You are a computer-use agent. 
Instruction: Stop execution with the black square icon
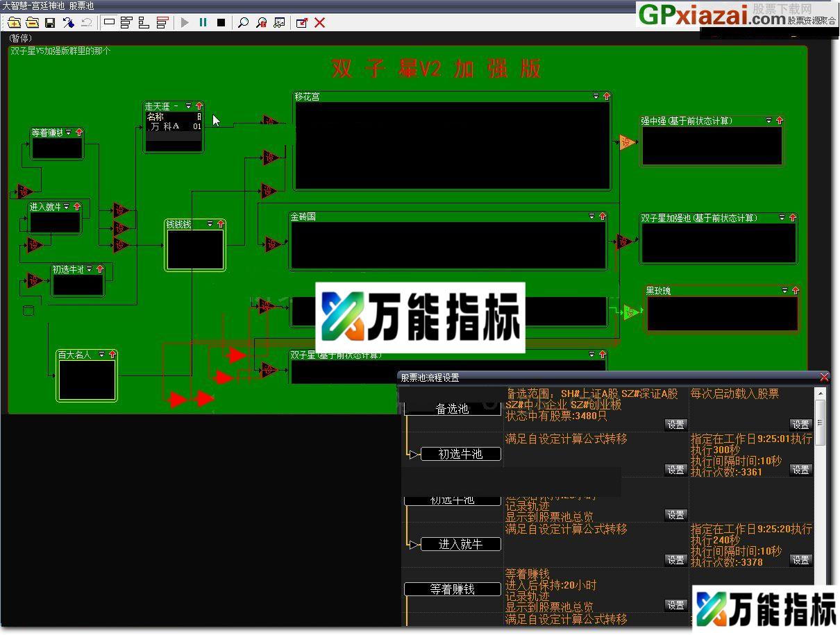coord(220,23)
